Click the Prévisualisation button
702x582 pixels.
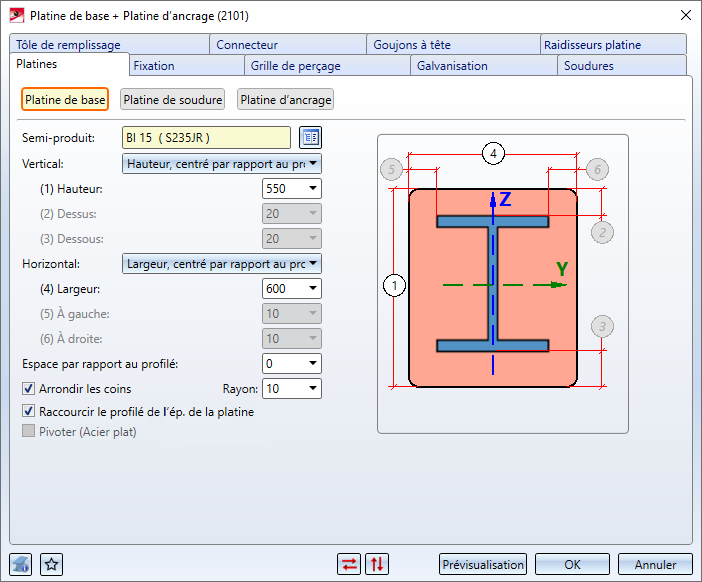(483, 564)
